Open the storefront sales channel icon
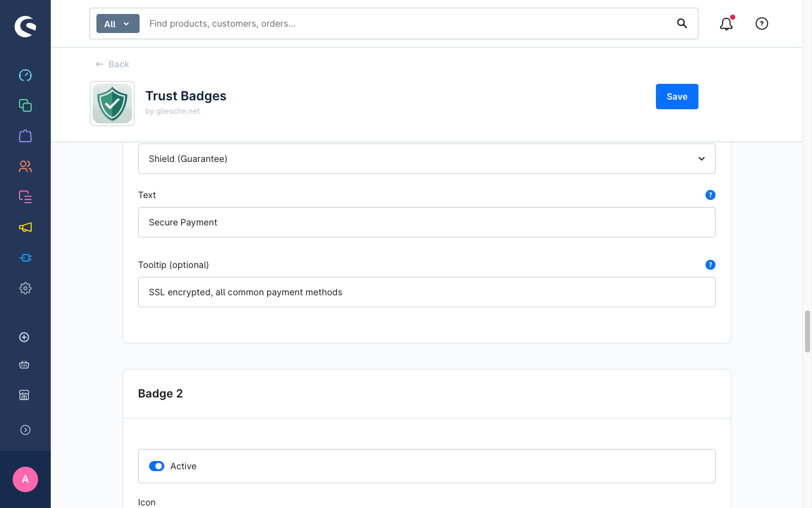This screenshot has height=508, width=812. (x=24, y=395)
